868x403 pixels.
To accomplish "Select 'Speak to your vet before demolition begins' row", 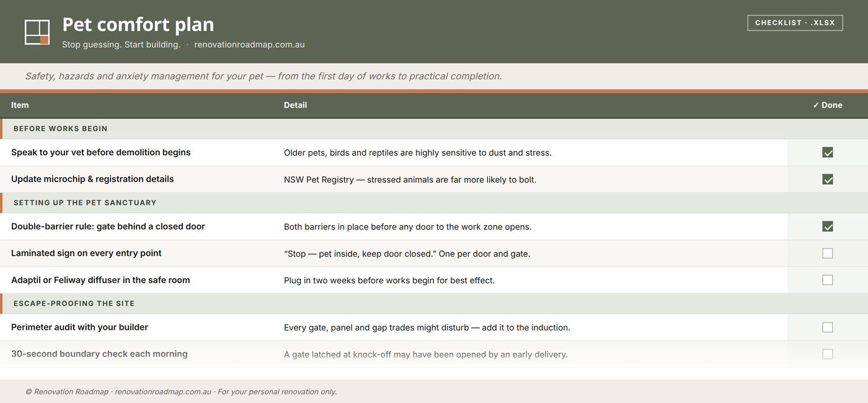I will [x=434, y=153].
